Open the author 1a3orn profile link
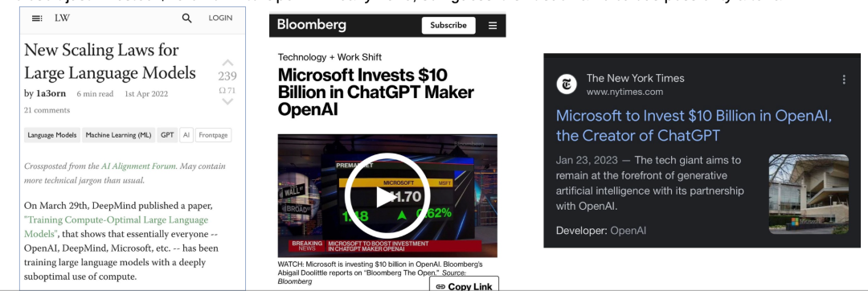This screenshot has width=868, height=291. [51, 93]
